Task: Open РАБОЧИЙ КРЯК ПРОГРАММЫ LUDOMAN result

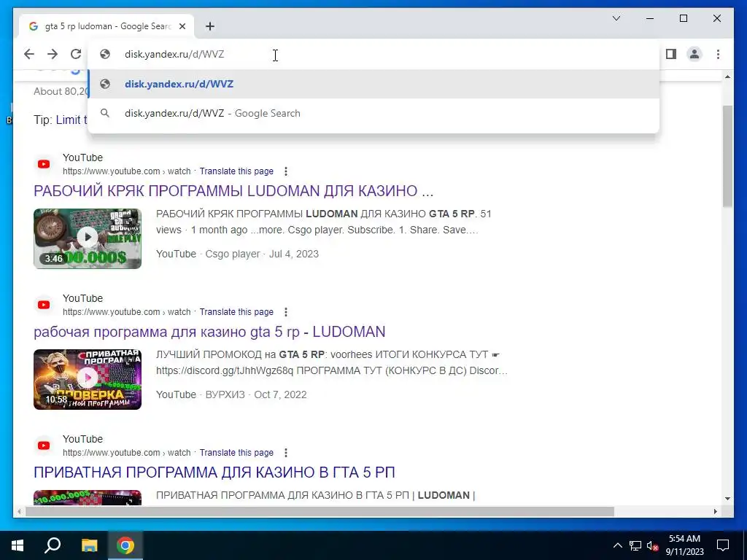Action: click(x=233, y=191)
